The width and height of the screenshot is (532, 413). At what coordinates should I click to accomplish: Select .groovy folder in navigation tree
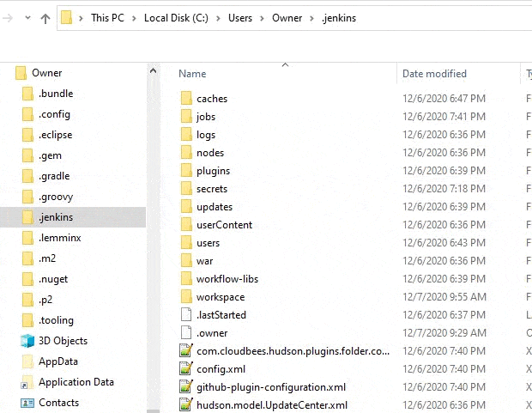[x=56, y=197]
